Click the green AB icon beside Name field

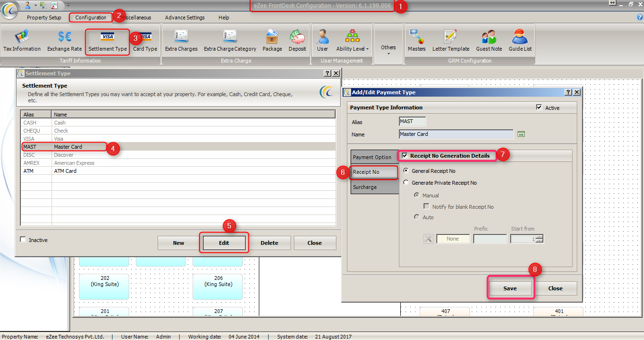pyautogui.click(x=521, y=134)
